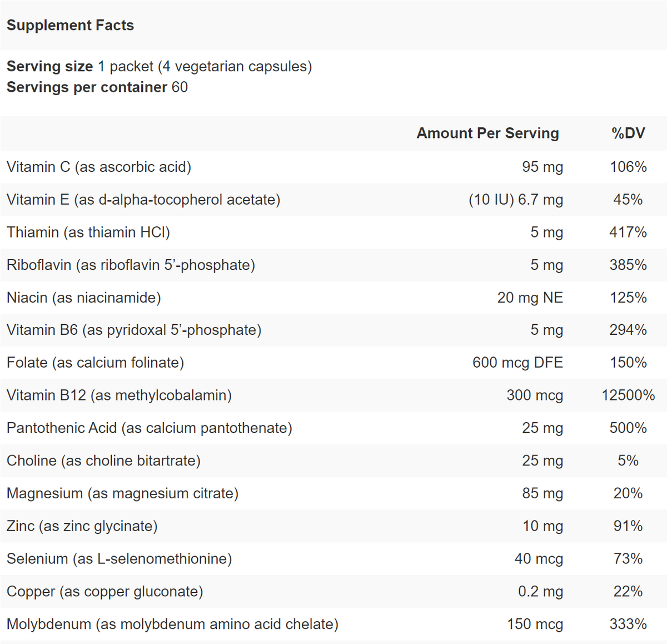This screenshot has width=667, height=644.
Task: Click the Vitamin B12 12500% value
Action: [x=628, y=395]
